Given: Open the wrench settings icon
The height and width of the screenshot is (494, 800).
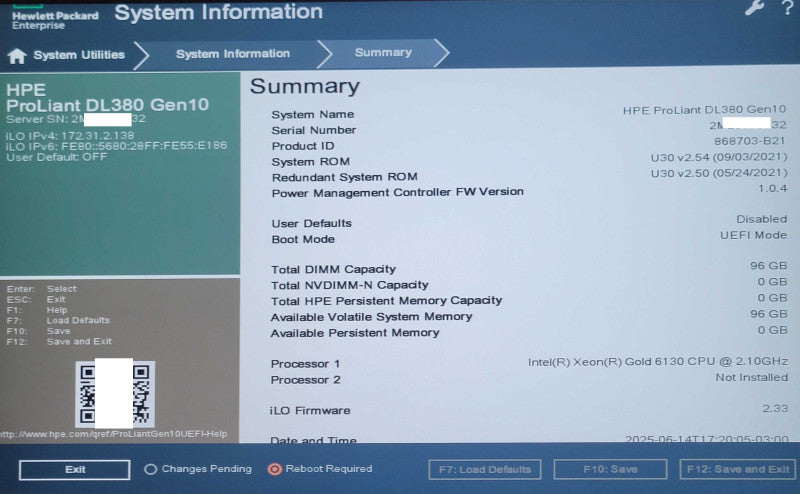Looking at the screenshot, I should coord(754,7).
